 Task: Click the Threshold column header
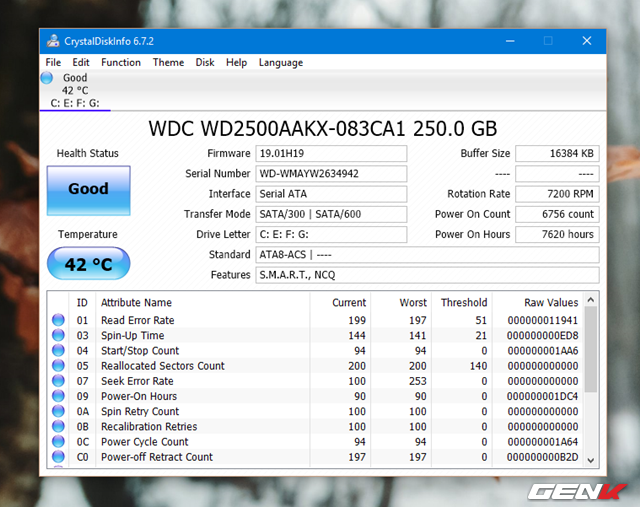[462, 302]
